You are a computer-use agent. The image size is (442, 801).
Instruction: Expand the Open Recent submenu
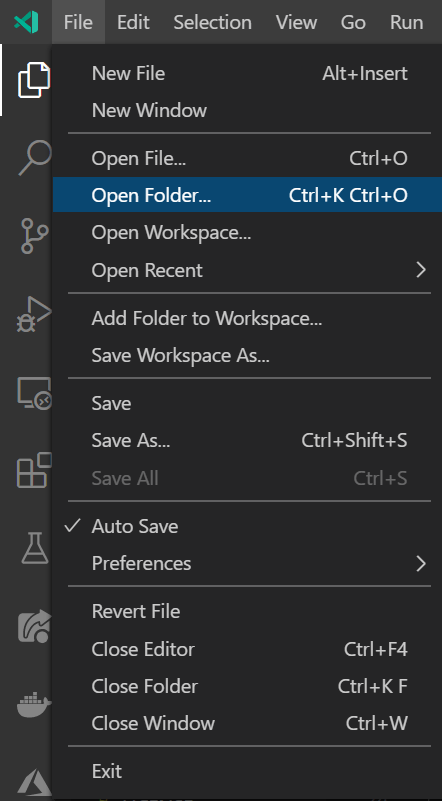(247, 270)
